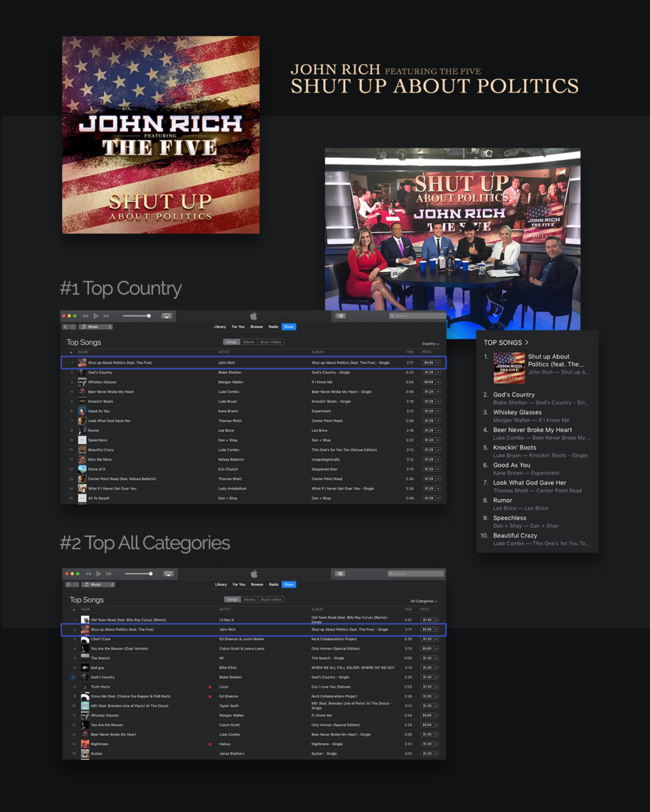Viewport: 650px width, 812px height.
Task: Click play indicator beside God's Country in All Categories
Action: pos(73,677)
